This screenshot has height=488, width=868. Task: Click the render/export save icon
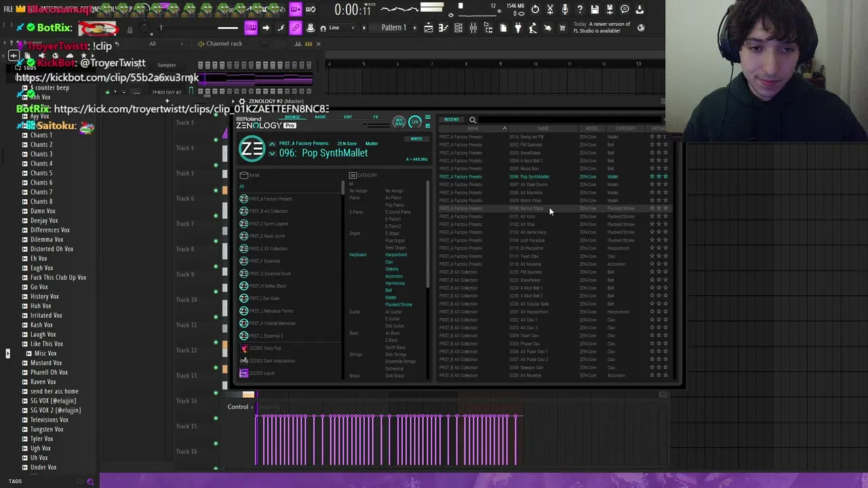(x=610, y=9)
